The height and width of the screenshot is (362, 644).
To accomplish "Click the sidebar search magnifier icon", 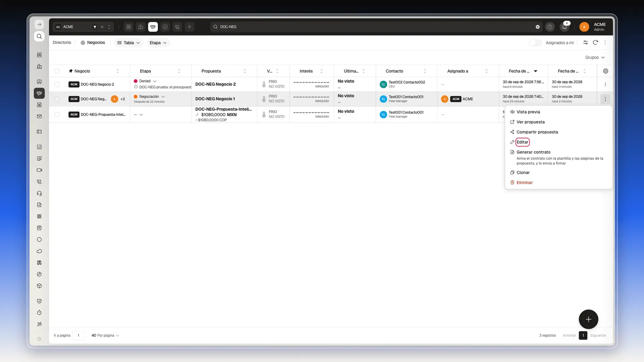I will point(39,36).
